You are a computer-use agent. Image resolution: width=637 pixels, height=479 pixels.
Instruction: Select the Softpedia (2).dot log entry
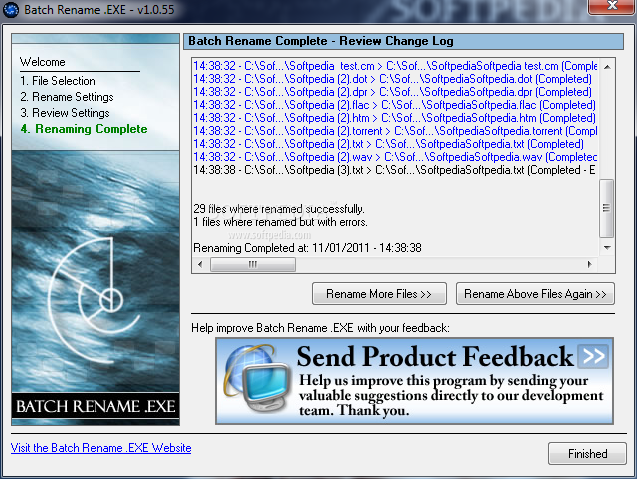392,79
